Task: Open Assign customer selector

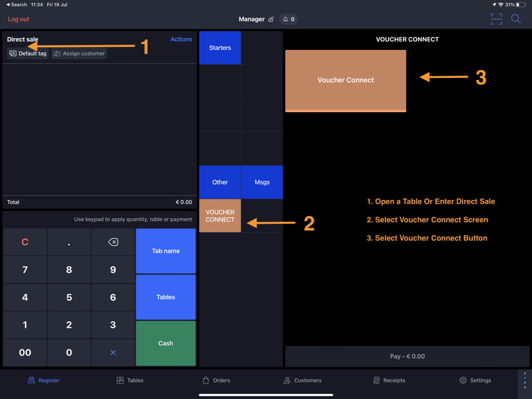Action: (x=79, y=54)
